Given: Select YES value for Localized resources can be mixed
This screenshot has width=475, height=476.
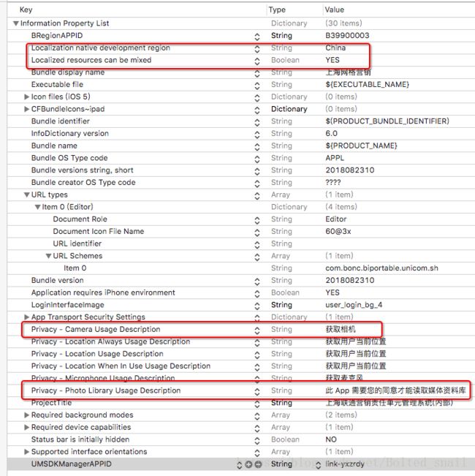Looking at the screenshot, I should (x=332, y=60).
